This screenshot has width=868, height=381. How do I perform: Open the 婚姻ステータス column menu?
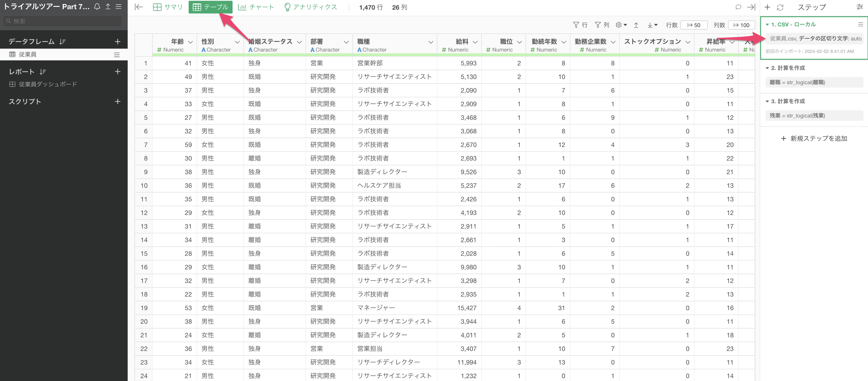[x=299, y=42]
